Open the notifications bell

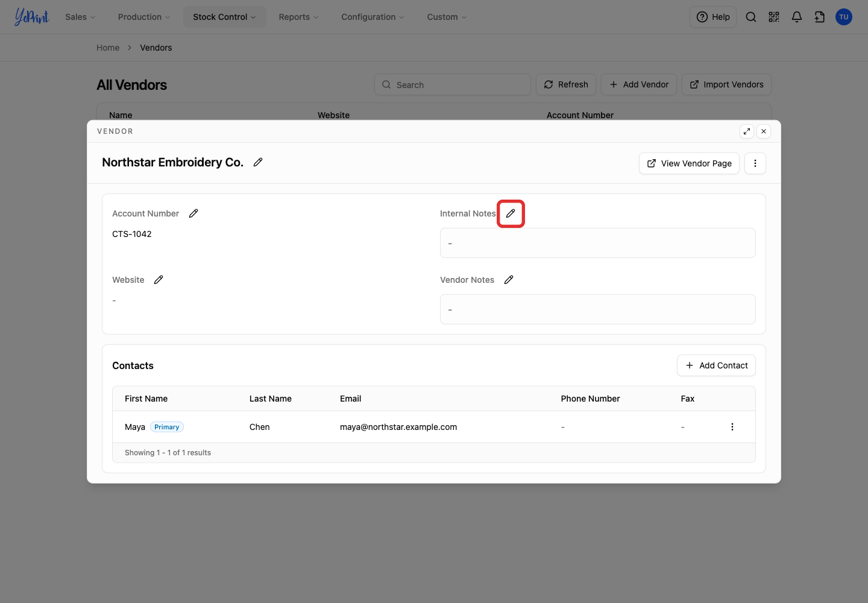tap(797, 17)
